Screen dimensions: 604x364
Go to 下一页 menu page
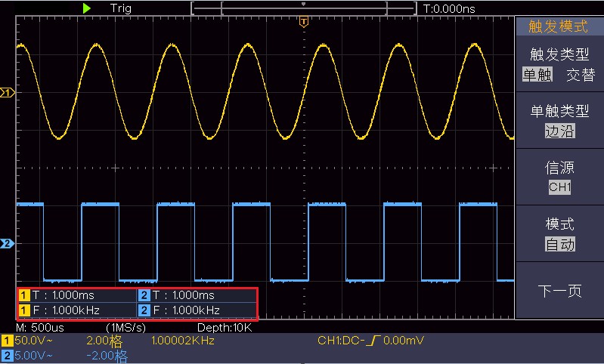[x=559, y=291]
